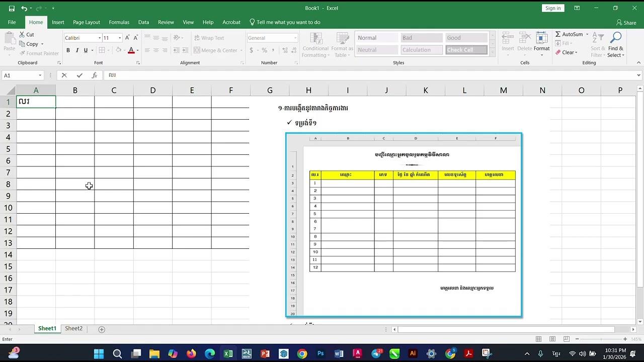This screenshot has height=362, width=644.
Task: Expand the formula bar
Action: (x=639, y=75)
